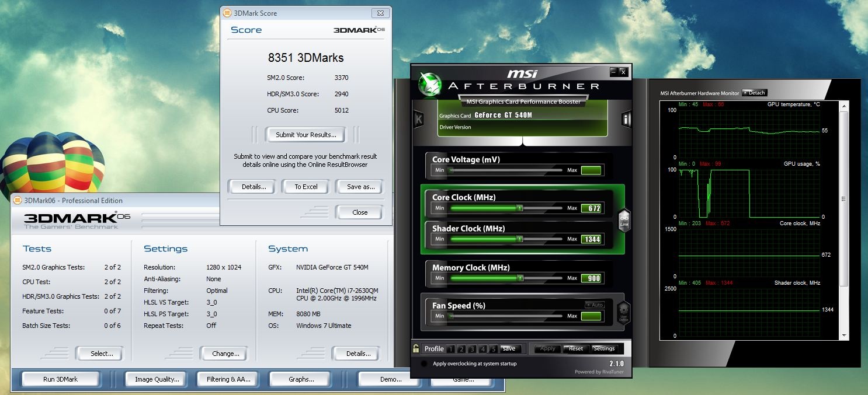Click Submit Your Results button
868x395 pixels.
[306, 135]
